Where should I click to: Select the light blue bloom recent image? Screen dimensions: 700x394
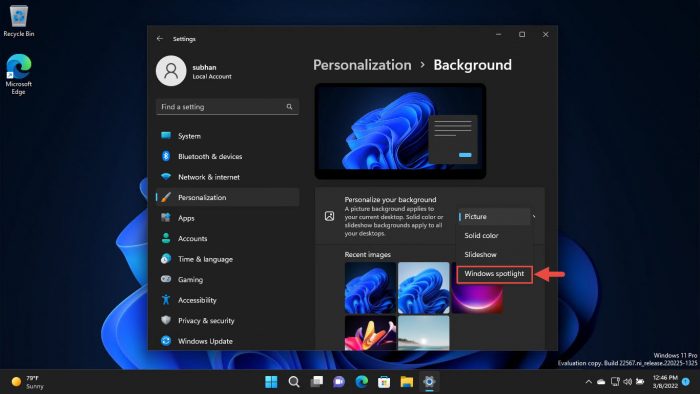[x=424, y=287]
